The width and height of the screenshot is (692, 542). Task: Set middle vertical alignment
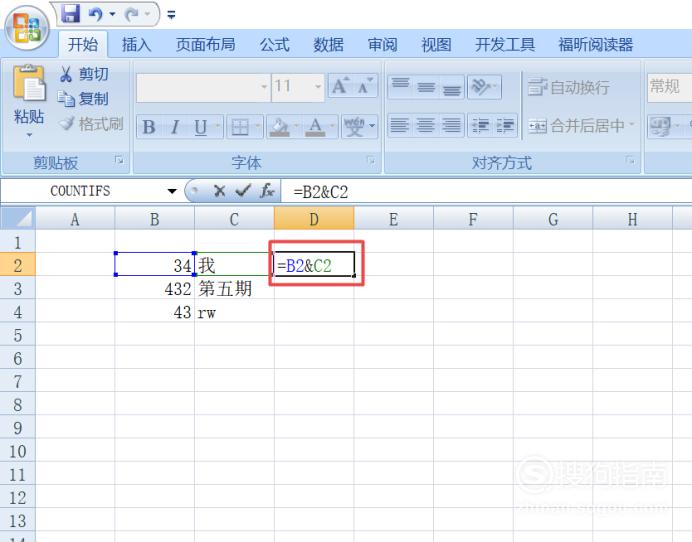pyautogui.click(x=426, y=87)
